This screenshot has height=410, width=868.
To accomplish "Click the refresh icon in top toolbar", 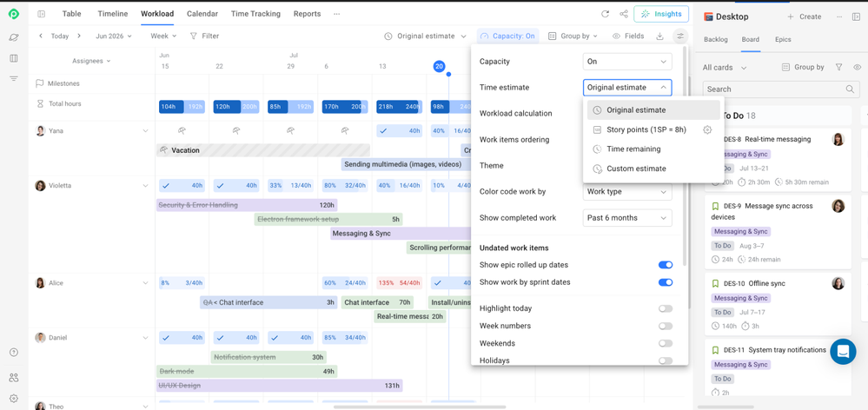I will tap(605, 14).
